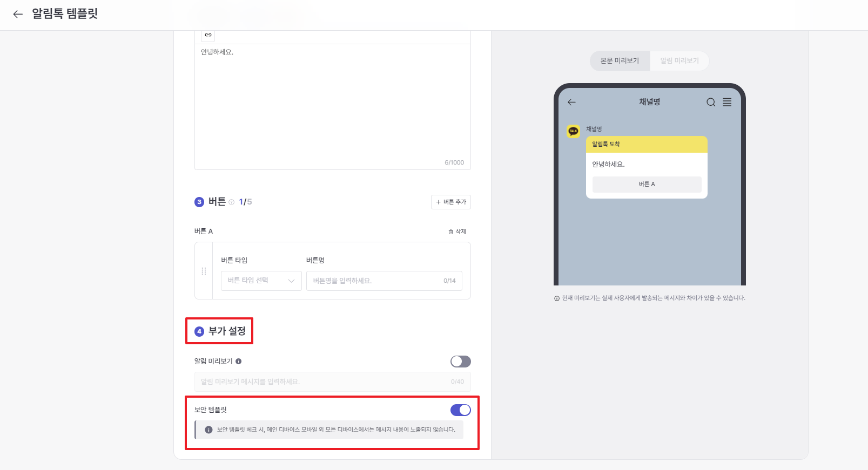868x470 pixels.
Task: Click 버튼 A in the message preview
Action: click(x=647, y=185)
